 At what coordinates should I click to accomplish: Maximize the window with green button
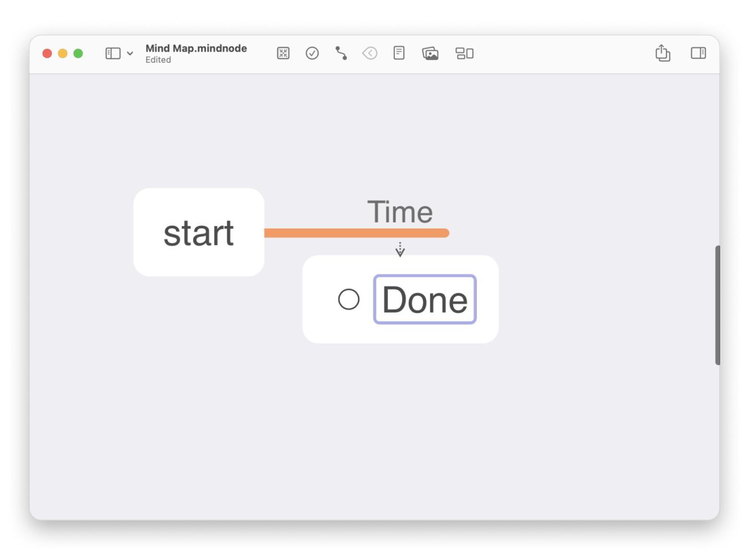tap(78, 53)
